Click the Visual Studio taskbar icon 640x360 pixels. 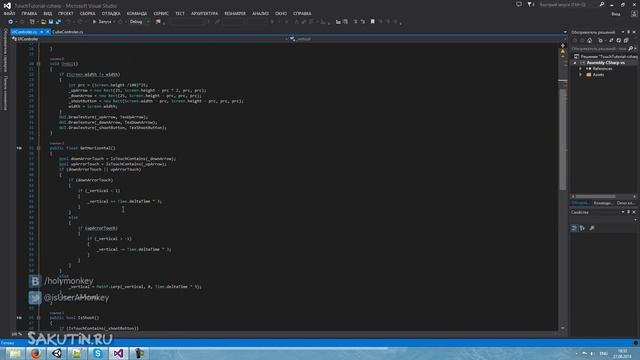pos(118,353)
